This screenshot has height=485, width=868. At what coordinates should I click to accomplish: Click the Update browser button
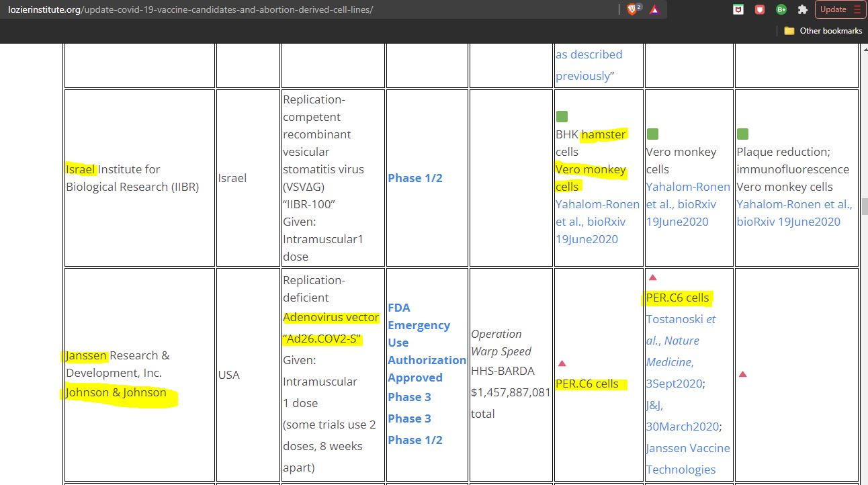coord(840,9)
